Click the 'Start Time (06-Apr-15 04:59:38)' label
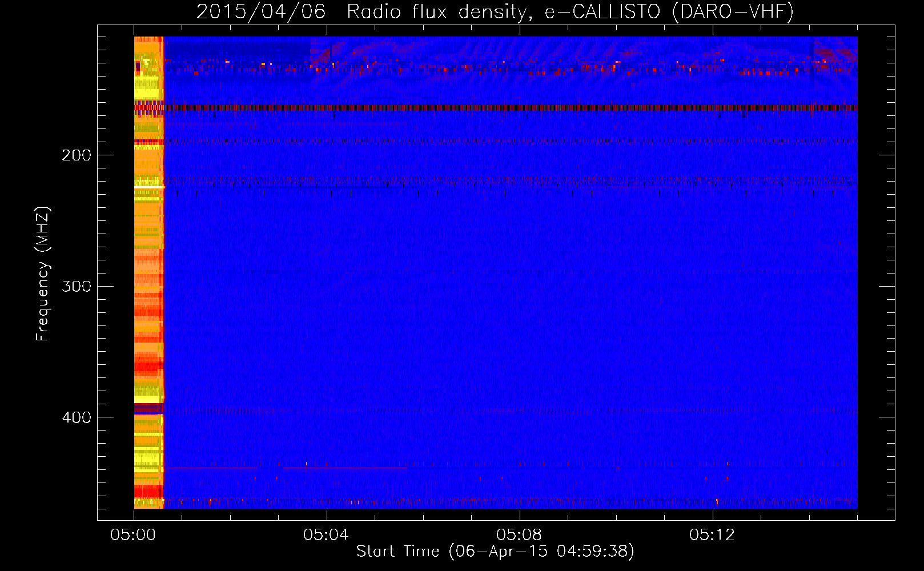The height and width of the screenshot is (571, 924). [x=495, y=552]
